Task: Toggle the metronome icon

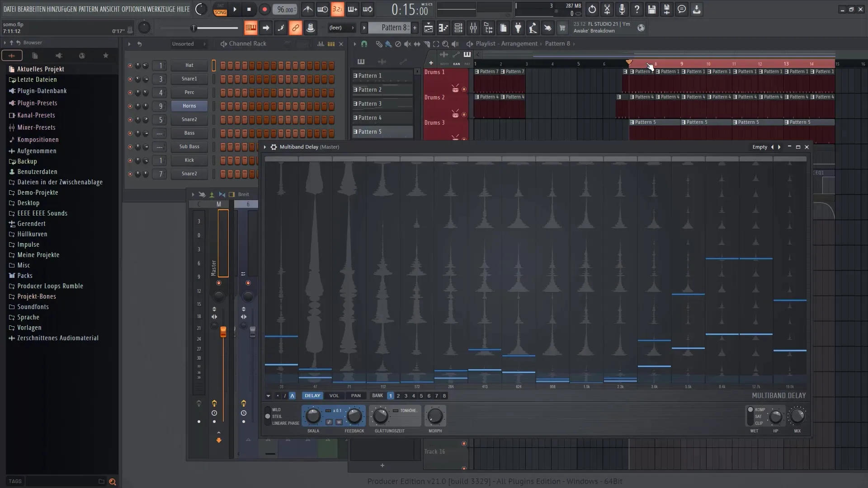Action: pyautogui.click(x=307, y=9)
